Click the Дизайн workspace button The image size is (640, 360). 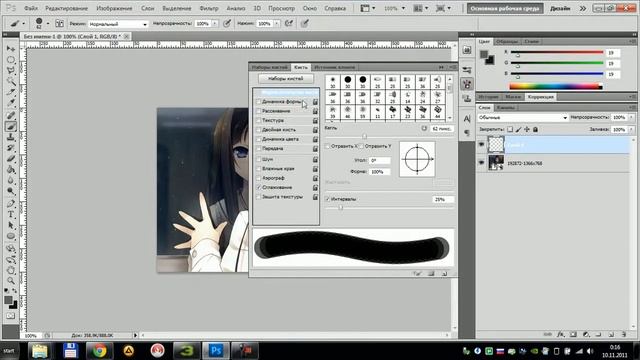(x=560, y=8)
